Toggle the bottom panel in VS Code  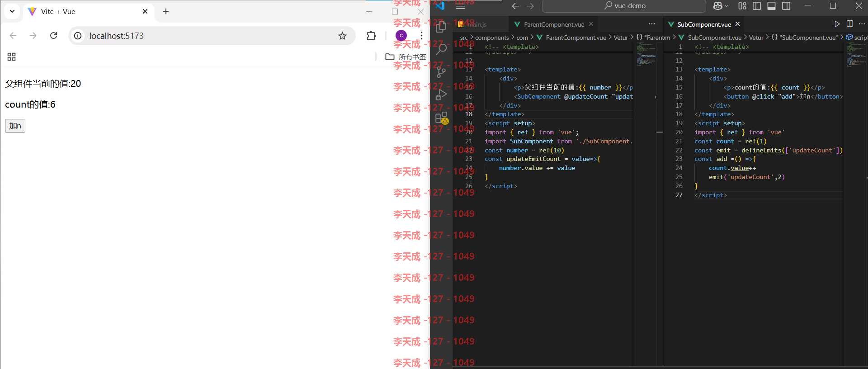pyautogui.click(x=772, y=6)
